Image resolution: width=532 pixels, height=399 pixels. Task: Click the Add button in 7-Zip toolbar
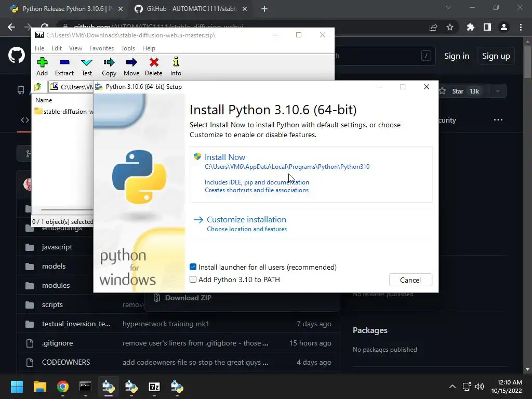tap(42, 66)
